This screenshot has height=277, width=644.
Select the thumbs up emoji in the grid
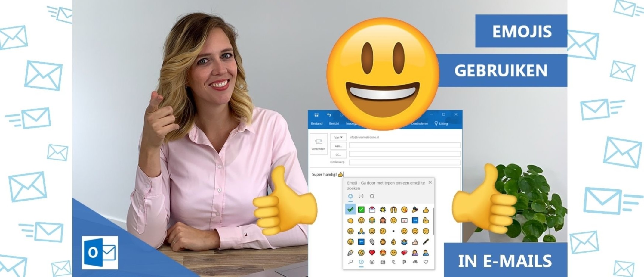tap(426, 209)
